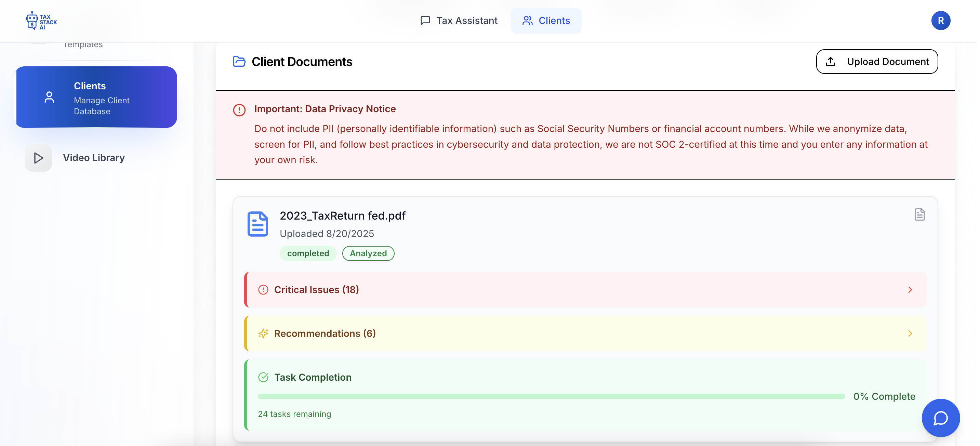This screenshot has height=446, width=980.
Task: Click the privacy notice alert icon
Action: click(239, 110)
